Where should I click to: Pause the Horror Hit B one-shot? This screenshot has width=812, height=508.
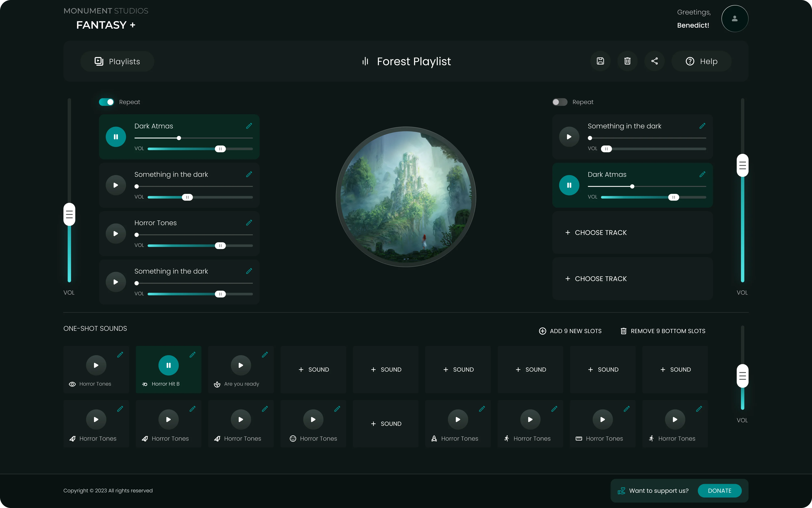(x=168, y=365)
